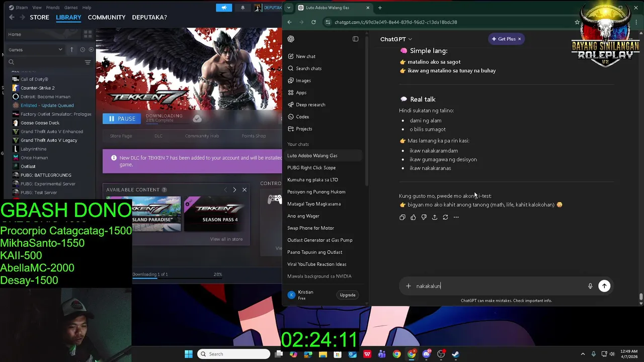Close the Available Content panel
Image resolution: width=644 pixels, height=362 pixels.
pos(245,190)
